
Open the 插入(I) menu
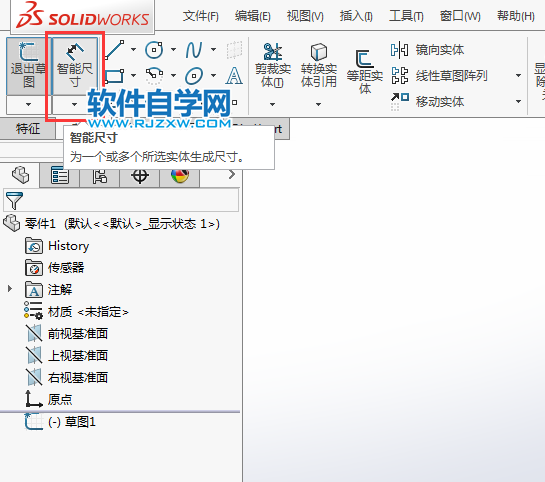coord(356,16)
